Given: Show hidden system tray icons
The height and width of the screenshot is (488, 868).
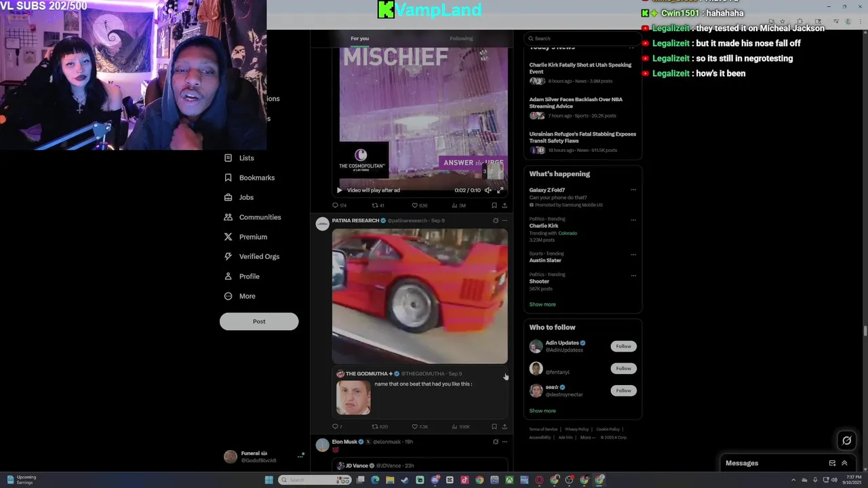Looking at the screenshot, I should point(793,480).
